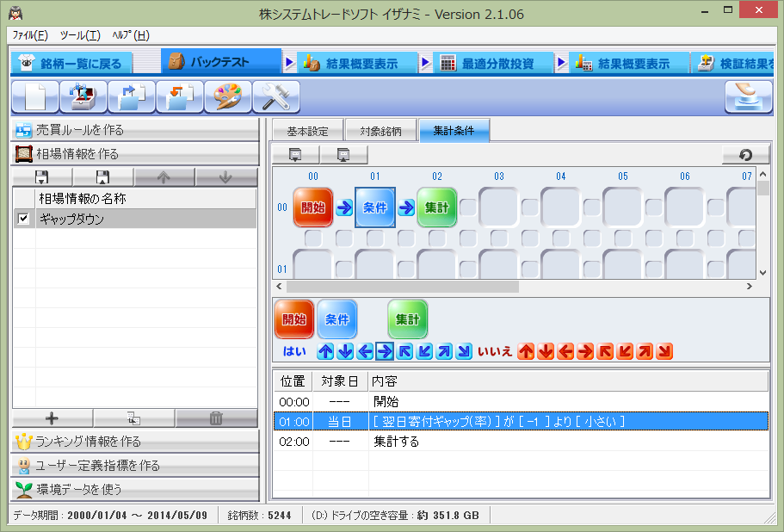Click flowchart horizontal scrollbar thumb
Image resolution: width=784 pixels, height=532 pixels.
click(403, 287)
